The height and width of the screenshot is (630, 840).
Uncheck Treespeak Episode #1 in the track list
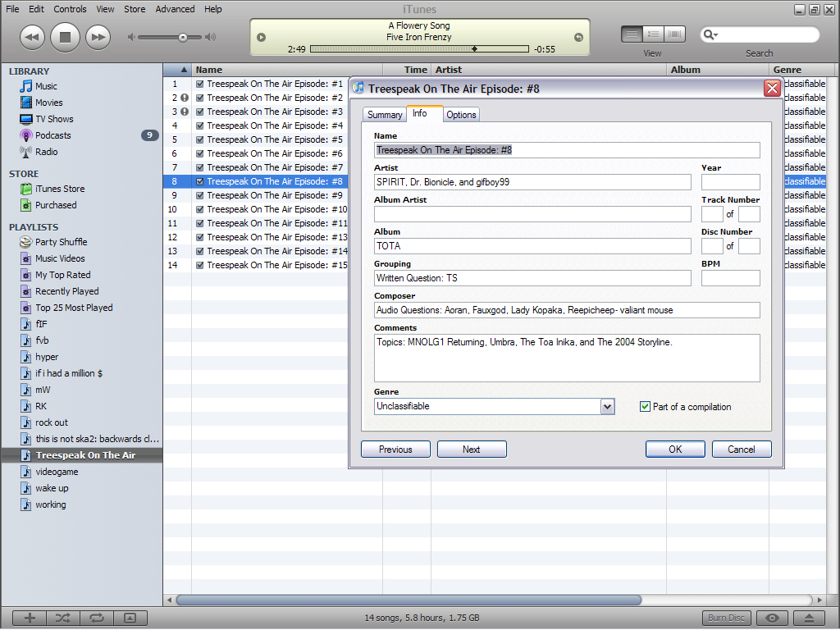199,83
